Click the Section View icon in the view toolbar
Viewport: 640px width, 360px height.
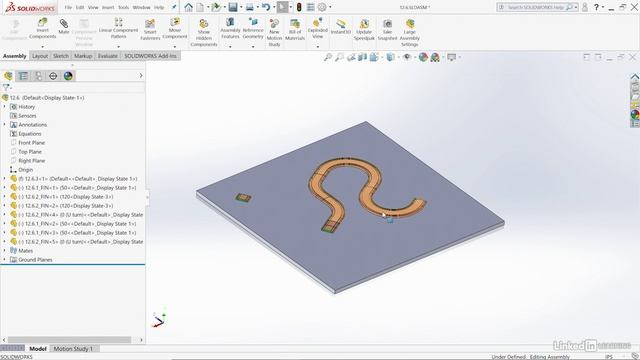[x=362, y=57]
